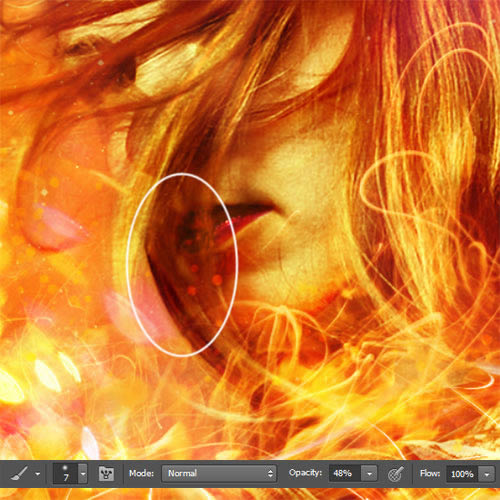This screenshot has width=500, height=500.
Task: Click the brush size 7 preview
Action: [x=66, y=473]
